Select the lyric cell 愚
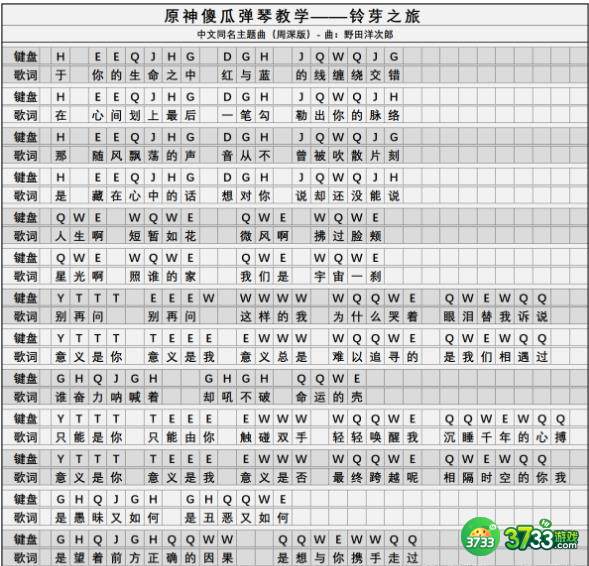 (79, 518)
